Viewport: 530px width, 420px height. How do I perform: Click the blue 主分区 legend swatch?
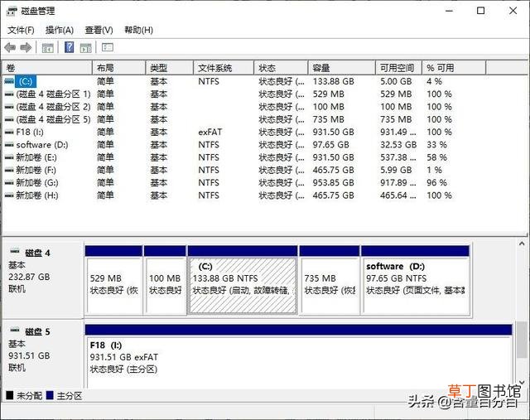[50, 395]
